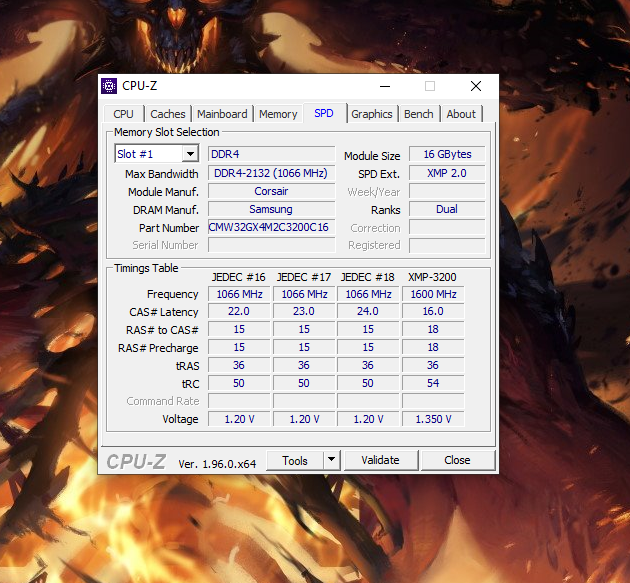The width and height of the screenshot is (630, 583).
Task: Open the Mainboard tab
Action: (x=222, y=114)
